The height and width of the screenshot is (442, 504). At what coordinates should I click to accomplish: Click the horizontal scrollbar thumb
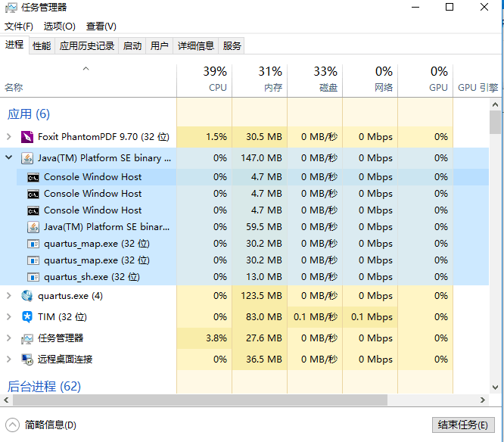point(200,400)
